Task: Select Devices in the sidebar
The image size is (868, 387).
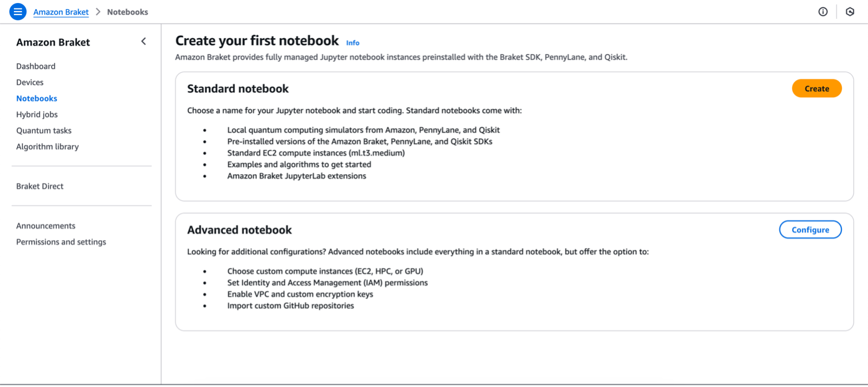Action: (x=29, y=82)
